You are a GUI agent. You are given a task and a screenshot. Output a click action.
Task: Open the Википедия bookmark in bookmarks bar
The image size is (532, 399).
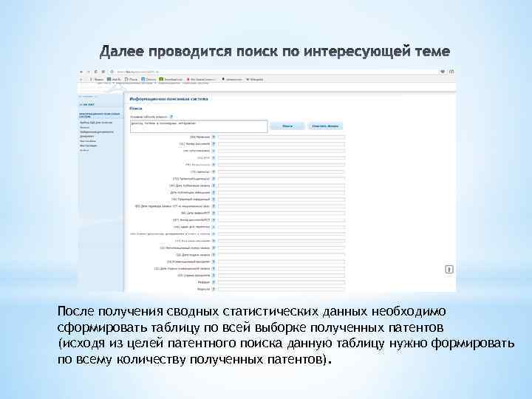pyautogui.click(x=255, y=79)
